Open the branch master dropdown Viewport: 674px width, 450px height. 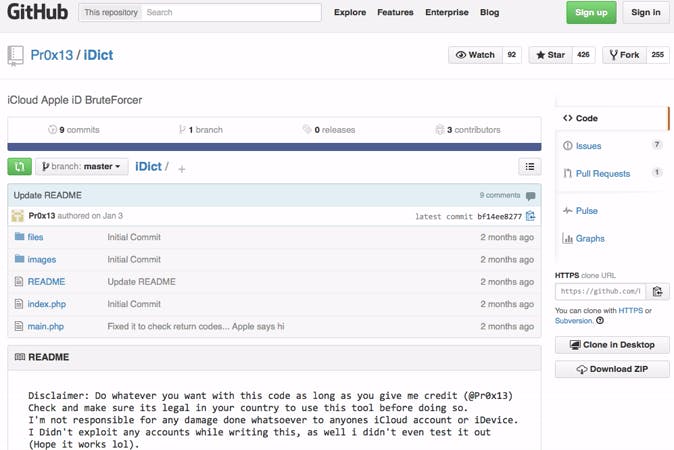pyautogui.click(x=82, y=166)
